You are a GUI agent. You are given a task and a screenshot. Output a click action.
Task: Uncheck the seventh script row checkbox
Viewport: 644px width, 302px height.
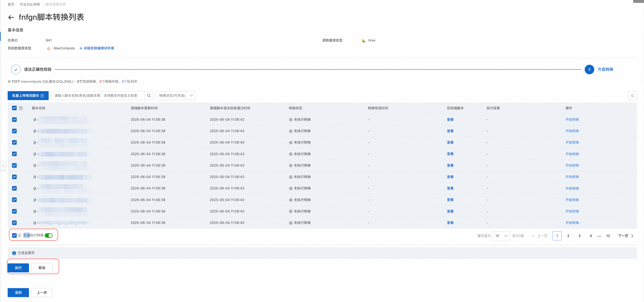tap(14, 188)
